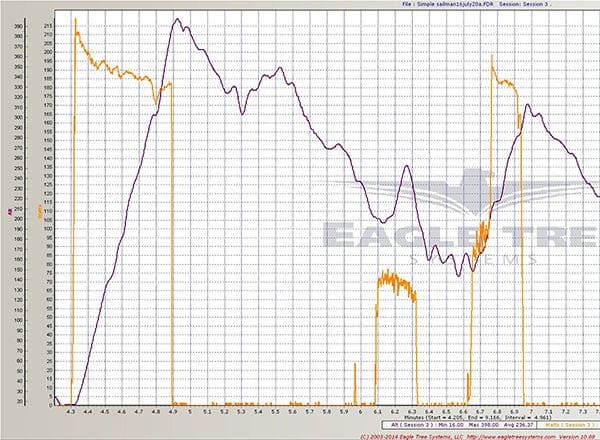Click the '20' value at the bottom of the Alt axis
The image size is (600, 440).
tap(20, 401)
